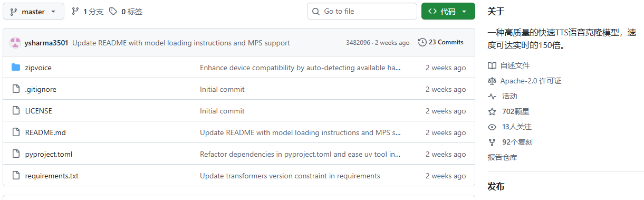Open commit 'Refactor dependencies in pyproject.toml'
The height and width of the screenshot is (200, 644).
pos(301,154)
